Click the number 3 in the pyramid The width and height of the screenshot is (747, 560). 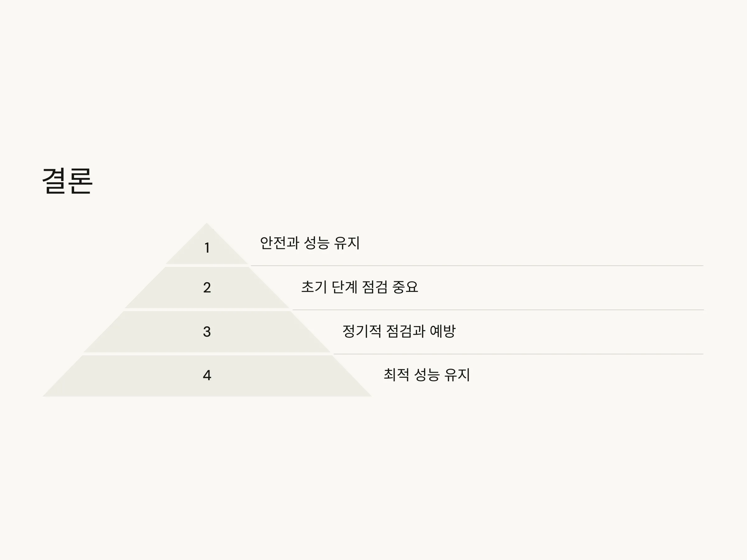click(x=207, y=332)
